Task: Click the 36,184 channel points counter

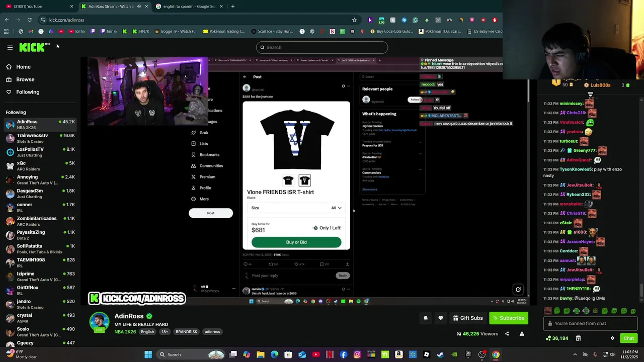Action: (557, 338)
